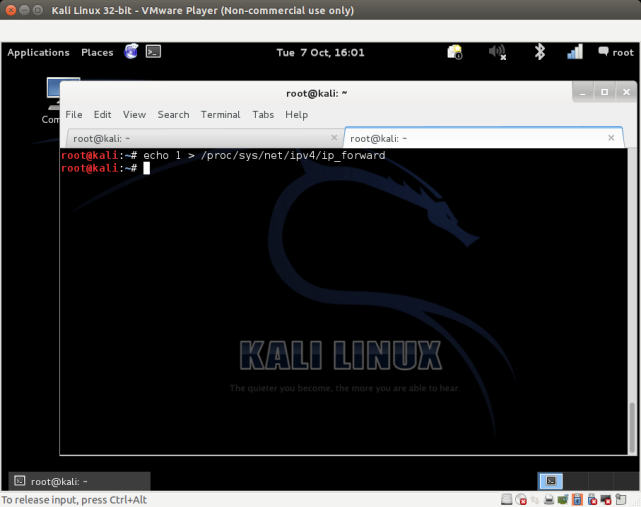641x507 pixels.
Task: Click the clock showing Tue 7 Oct
Action: [320, 52]
